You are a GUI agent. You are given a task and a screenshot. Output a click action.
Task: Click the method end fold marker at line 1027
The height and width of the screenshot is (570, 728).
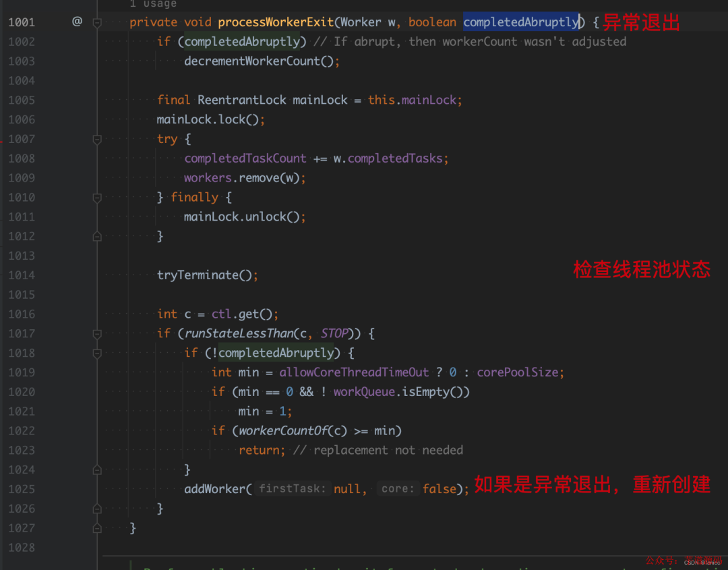coord(97,528)
